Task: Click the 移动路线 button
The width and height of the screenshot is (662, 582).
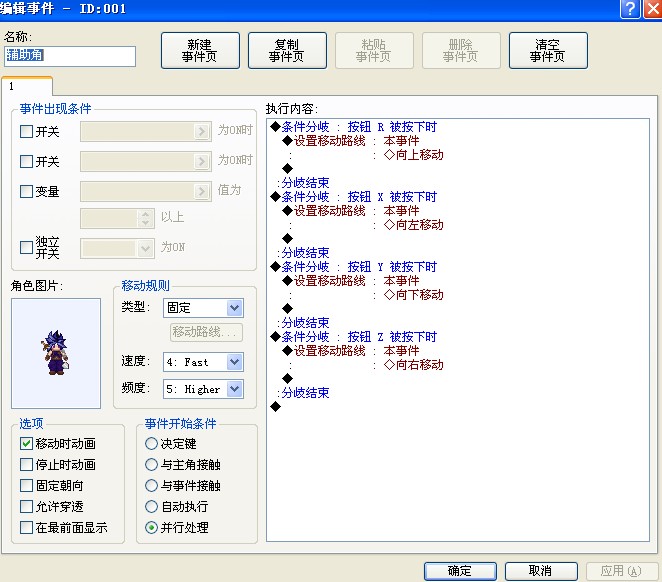Action: coord(206,332)
